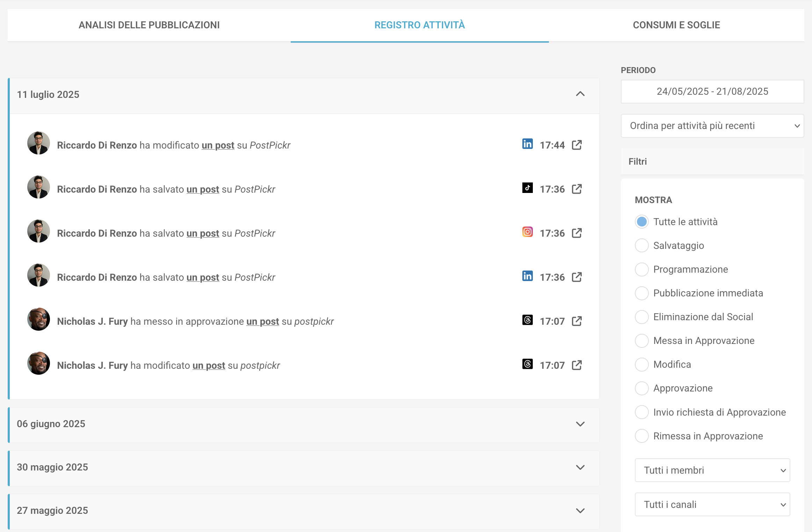Open 'un post' link in 17:44 entry
This screenshot has width=812, height=532.
[218, 145]
